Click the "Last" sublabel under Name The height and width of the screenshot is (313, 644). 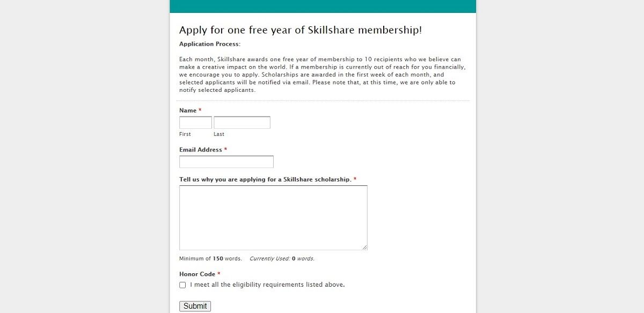coord(219,134)
